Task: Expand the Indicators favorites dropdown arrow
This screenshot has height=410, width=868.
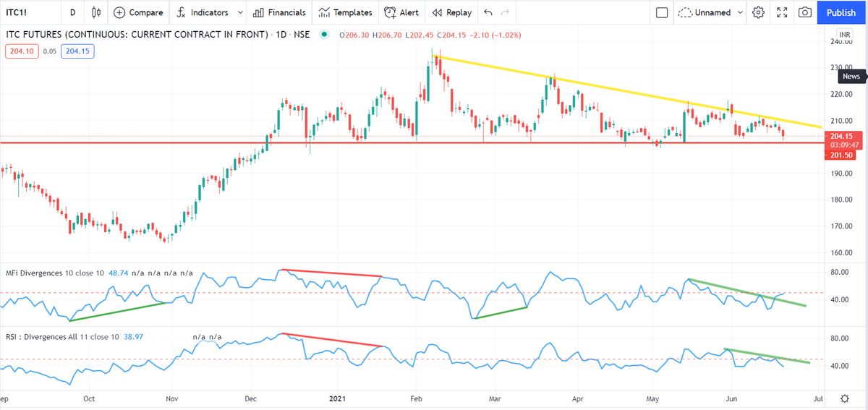Action: 239,12
